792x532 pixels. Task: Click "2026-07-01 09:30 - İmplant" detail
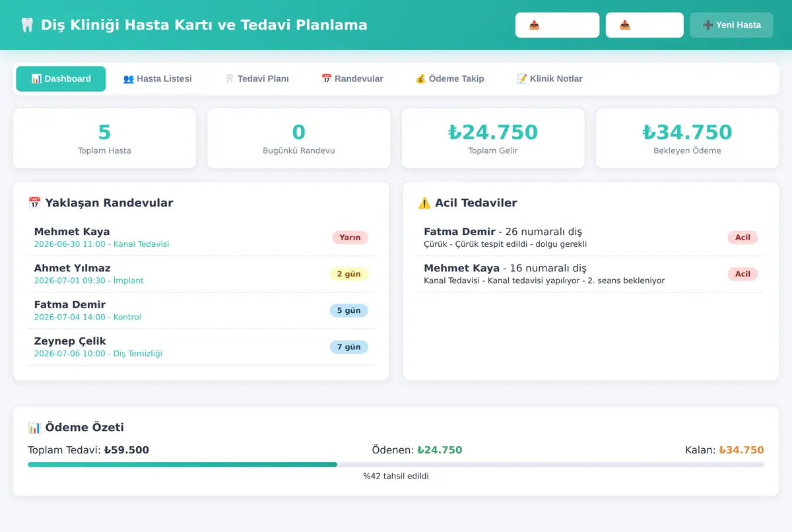(89, 281)
